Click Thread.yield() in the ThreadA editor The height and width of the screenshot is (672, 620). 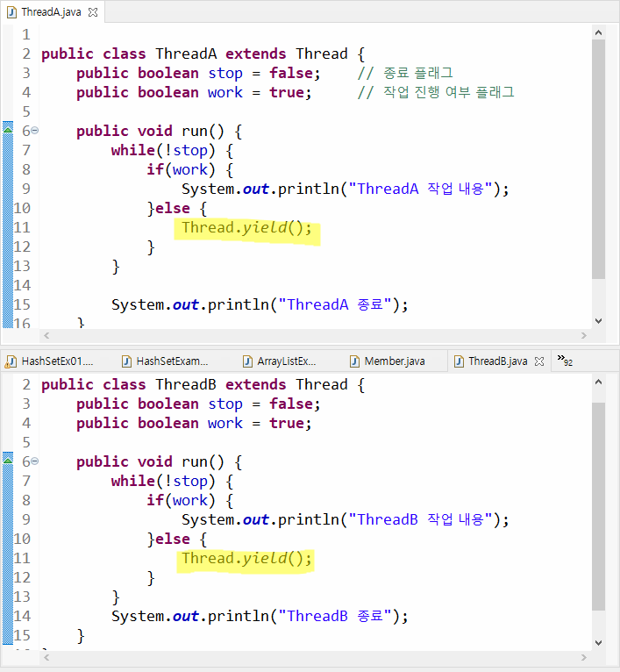pyautogui.click(x=246, y=227)
